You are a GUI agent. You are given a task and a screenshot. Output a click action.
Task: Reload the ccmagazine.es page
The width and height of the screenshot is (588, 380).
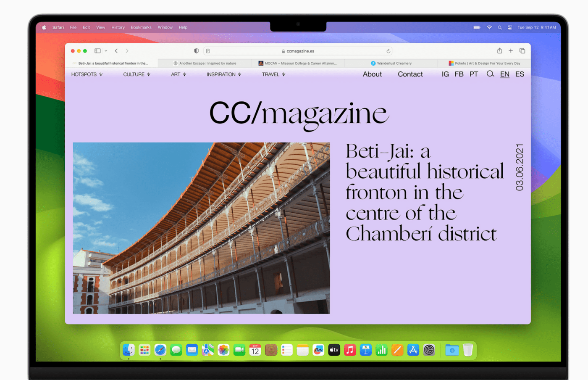388,51
